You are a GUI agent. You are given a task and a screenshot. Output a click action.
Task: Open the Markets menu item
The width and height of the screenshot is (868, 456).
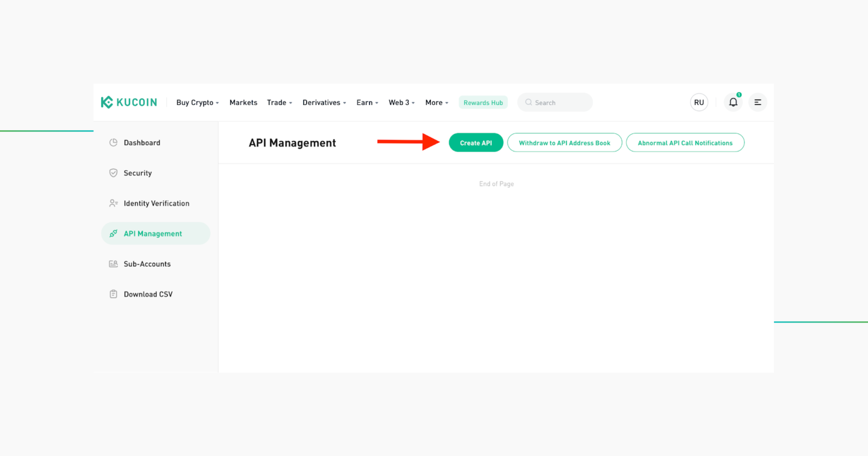243,102
